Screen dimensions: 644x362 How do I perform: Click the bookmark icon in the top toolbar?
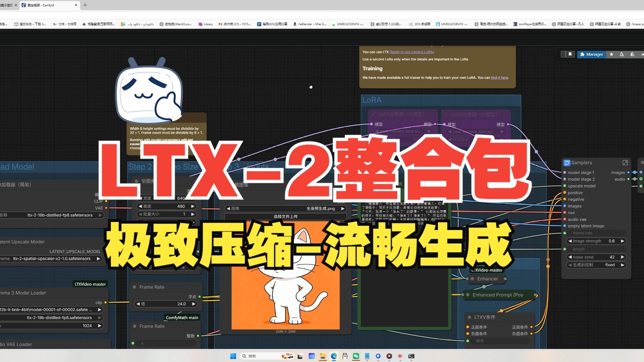570,54
